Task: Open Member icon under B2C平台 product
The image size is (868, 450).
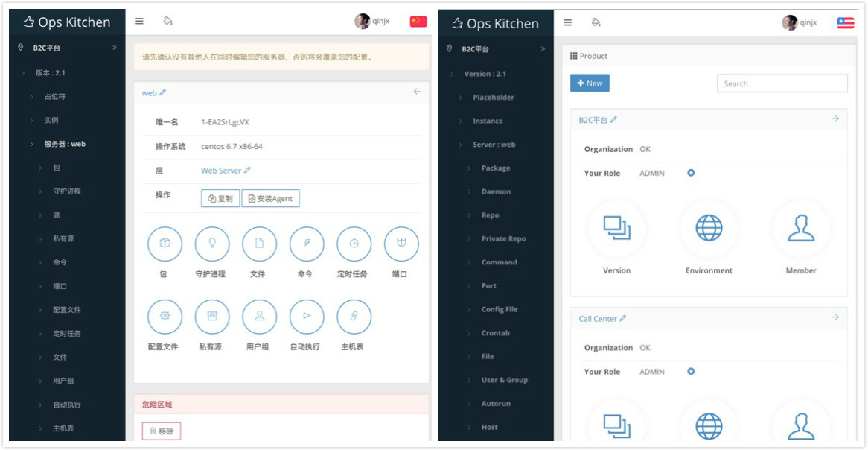Action: (x=801, y=228)
